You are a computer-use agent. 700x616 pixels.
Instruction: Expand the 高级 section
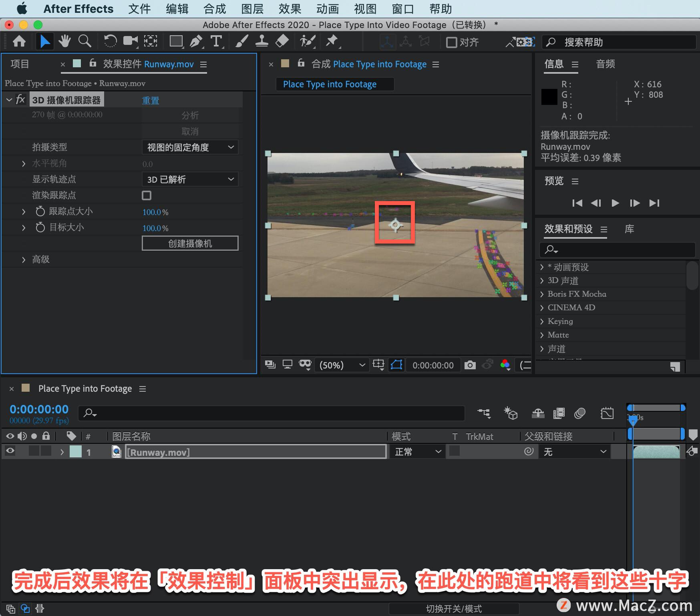[24, 259]
